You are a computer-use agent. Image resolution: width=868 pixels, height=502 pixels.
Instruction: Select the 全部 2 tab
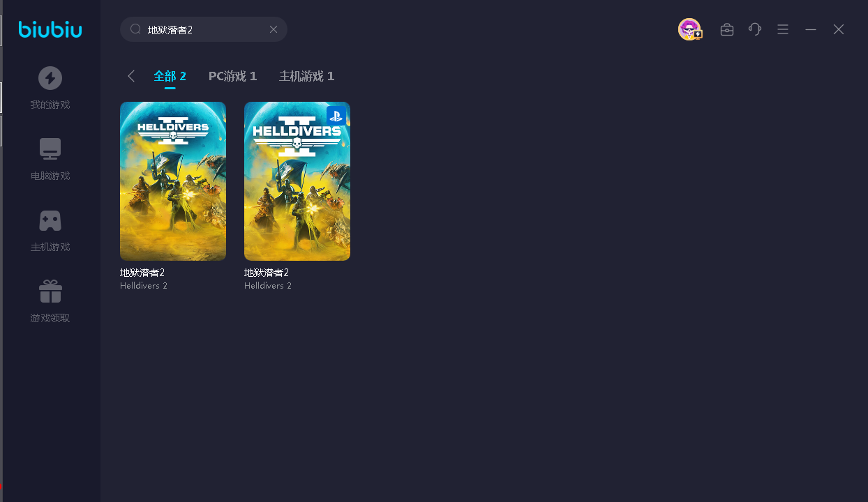click(x=170, y=76)
